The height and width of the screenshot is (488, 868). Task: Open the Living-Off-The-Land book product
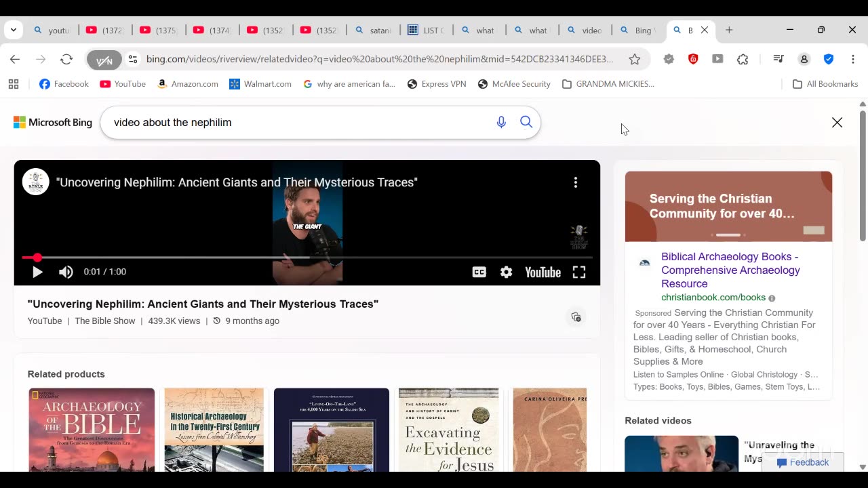[x=332, y=430]
